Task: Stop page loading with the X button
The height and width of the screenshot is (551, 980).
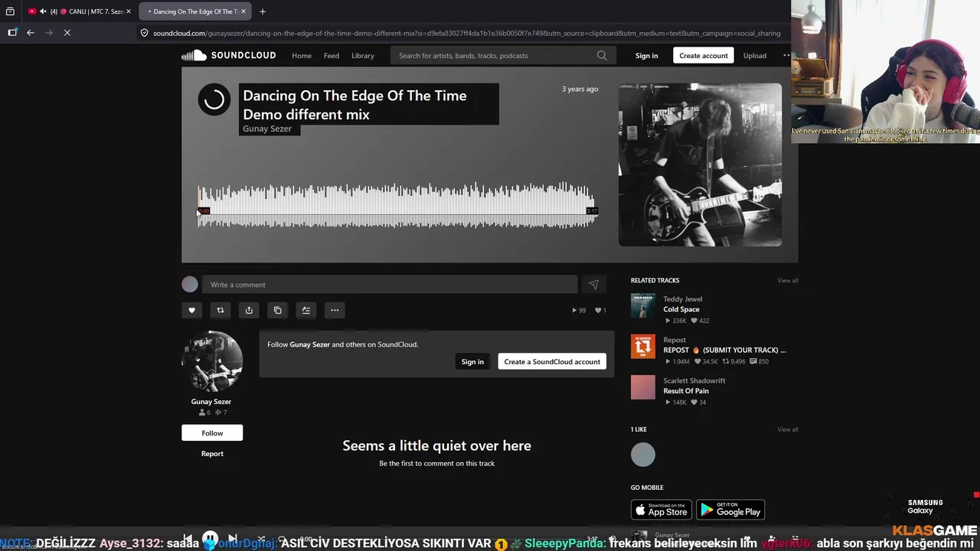Action: click(67, 33)
